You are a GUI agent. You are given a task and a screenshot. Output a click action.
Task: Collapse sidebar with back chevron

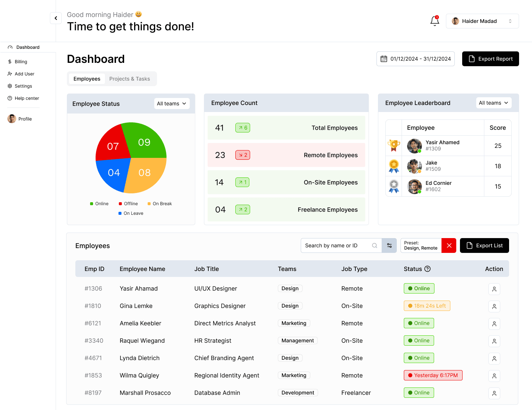56,18
